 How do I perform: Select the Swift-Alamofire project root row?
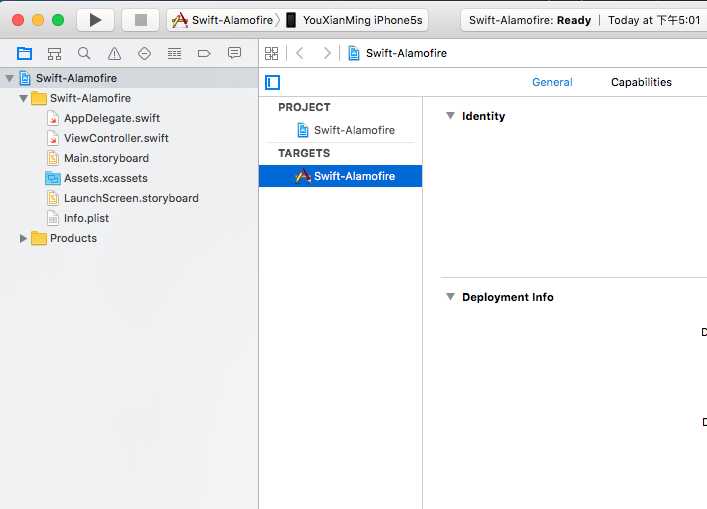[x=129, y=78]
